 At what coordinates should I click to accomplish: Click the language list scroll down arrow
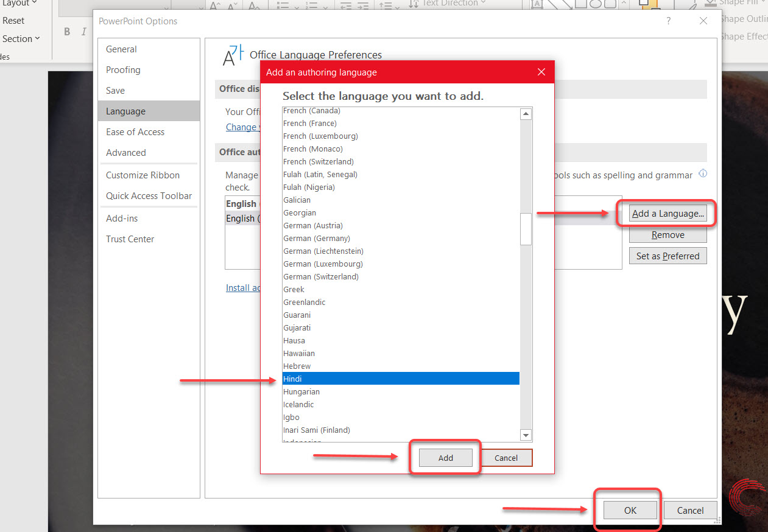526,435
